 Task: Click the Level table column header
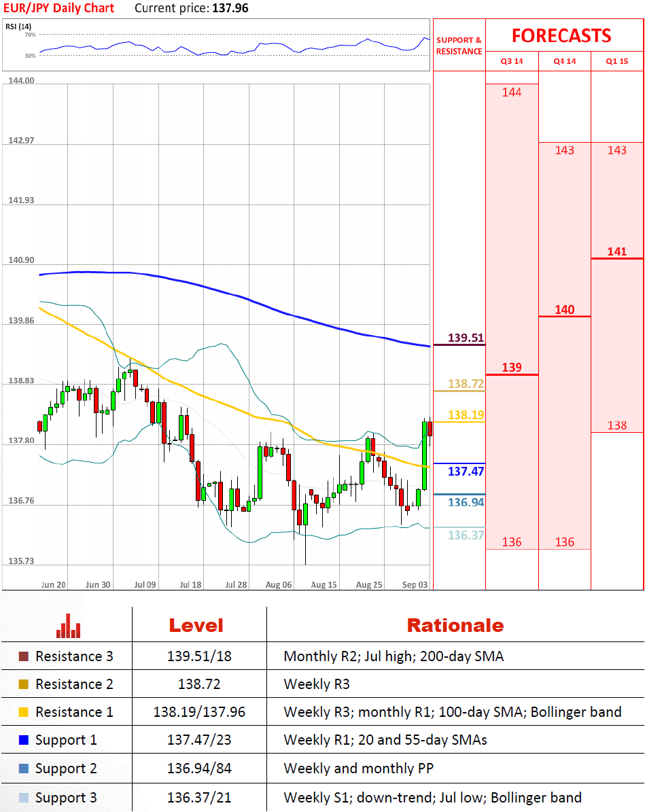[196, 626]
